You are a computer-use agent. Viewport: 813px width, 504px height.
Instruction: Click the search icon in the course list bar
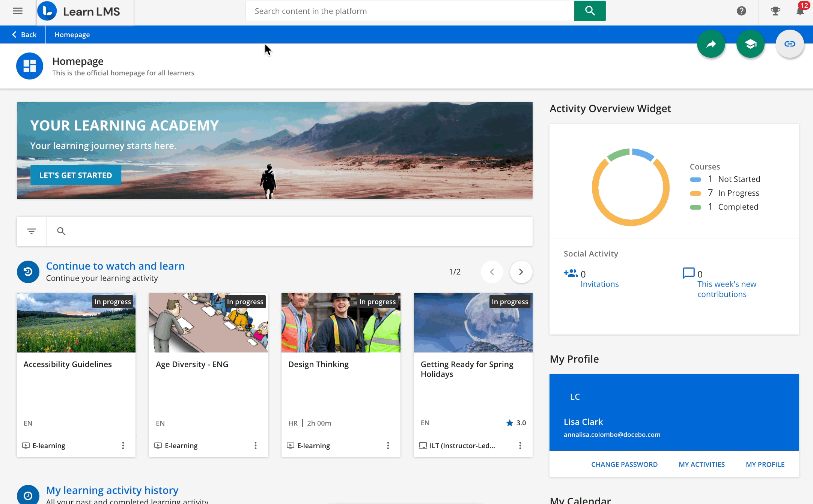pyautogui.click(x=61, y=231)
